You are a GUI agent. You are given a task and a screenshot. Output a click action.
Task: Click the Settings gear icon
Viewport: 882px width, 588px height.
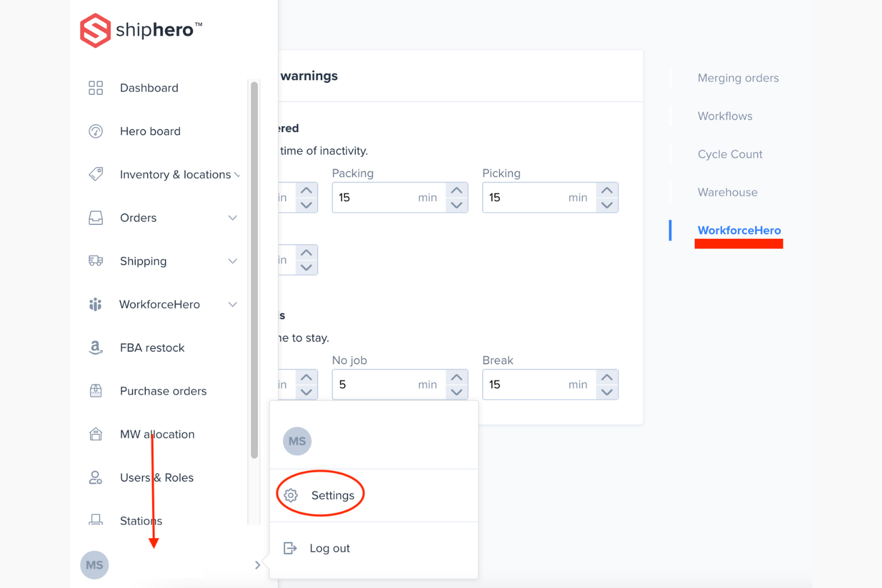290,494
